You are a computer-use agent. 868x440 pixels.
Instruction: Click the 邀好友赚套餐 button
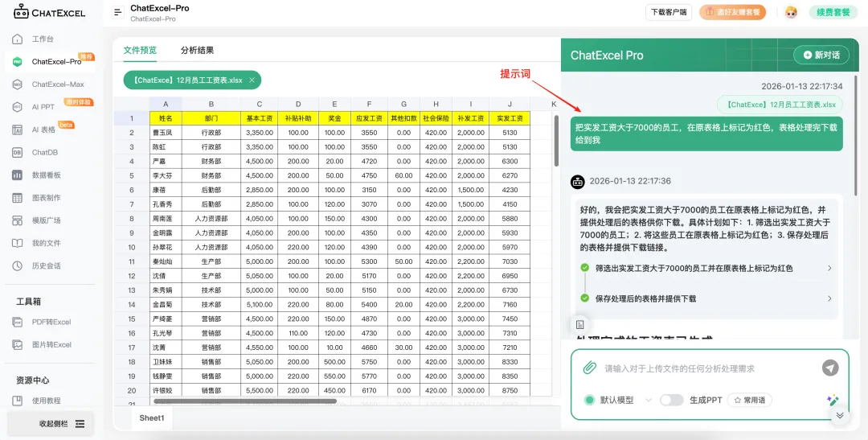732,12
